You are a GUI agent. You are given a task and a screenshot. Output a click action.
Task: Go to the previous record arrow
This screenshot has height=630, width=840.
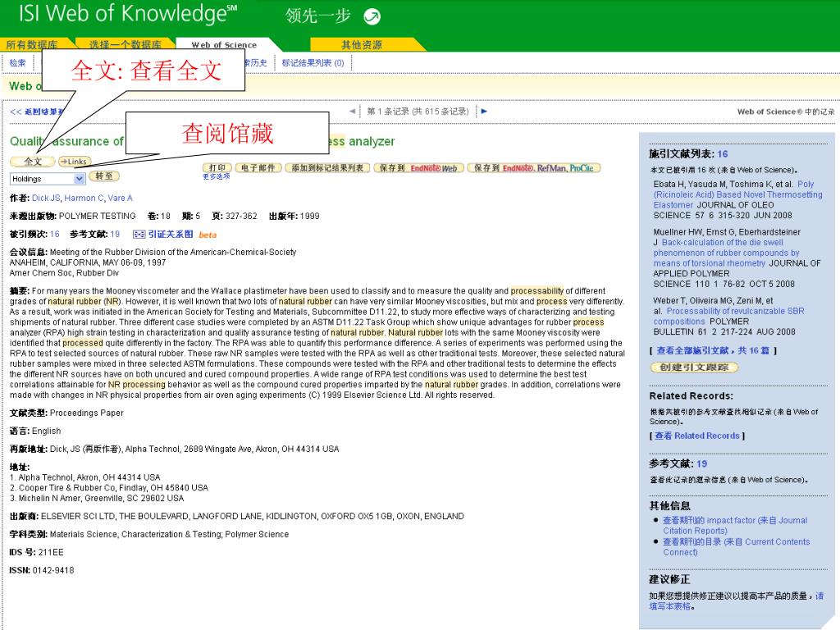(x=352, y=112)
